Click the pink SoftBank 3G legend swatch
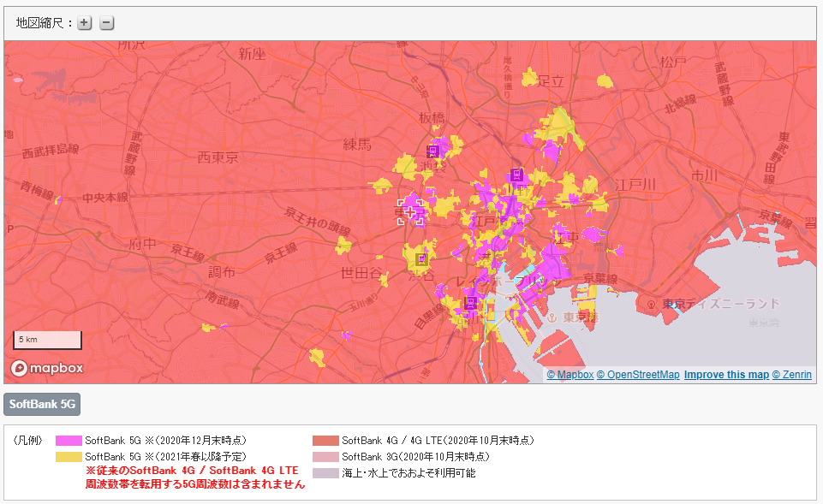823x504 pixels. pyautogui.click(x=326, y=457)
